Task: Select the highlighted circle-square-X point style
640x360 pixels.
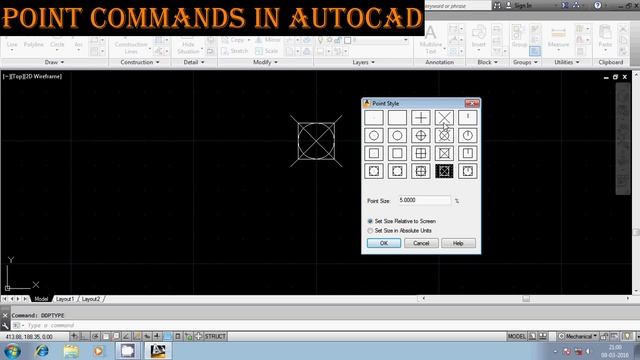Action: (444, 171)
